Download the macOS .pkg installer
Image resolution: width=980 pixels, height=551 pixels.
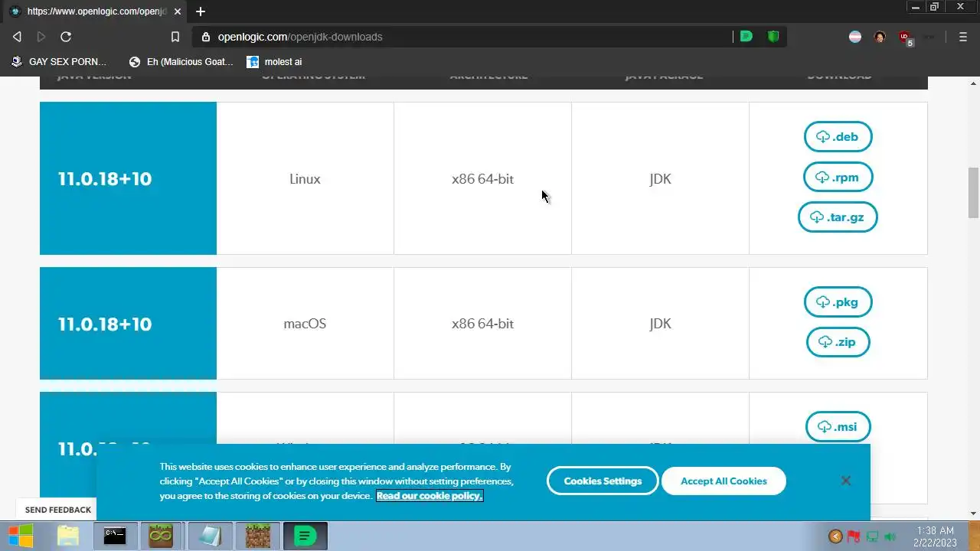coord(838,302)
